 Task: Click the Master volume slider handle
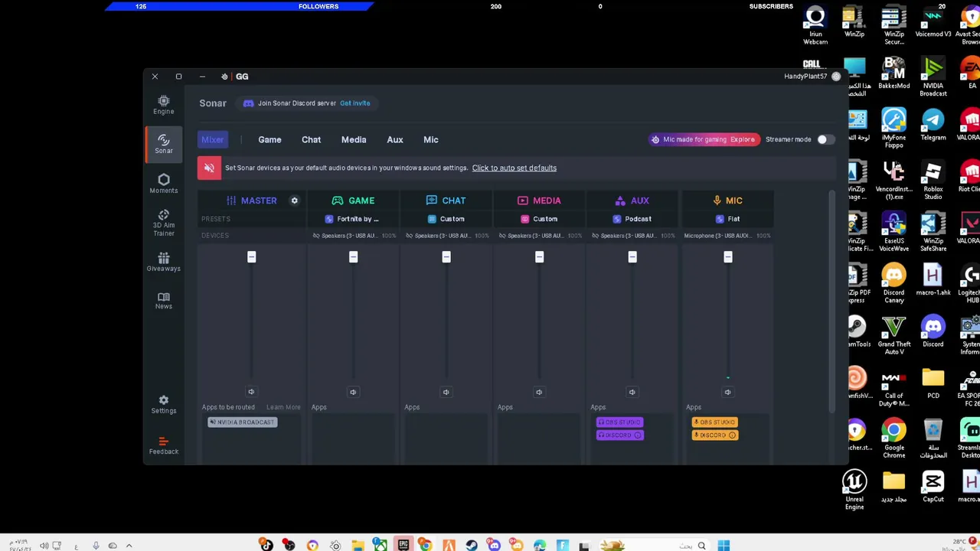[251, 257]
